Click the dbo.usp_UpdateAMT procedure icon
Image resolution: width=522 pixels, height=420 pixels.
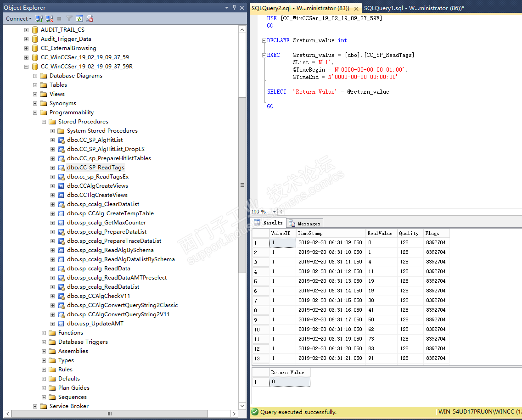pyautogui.click(x=61, y=324)
